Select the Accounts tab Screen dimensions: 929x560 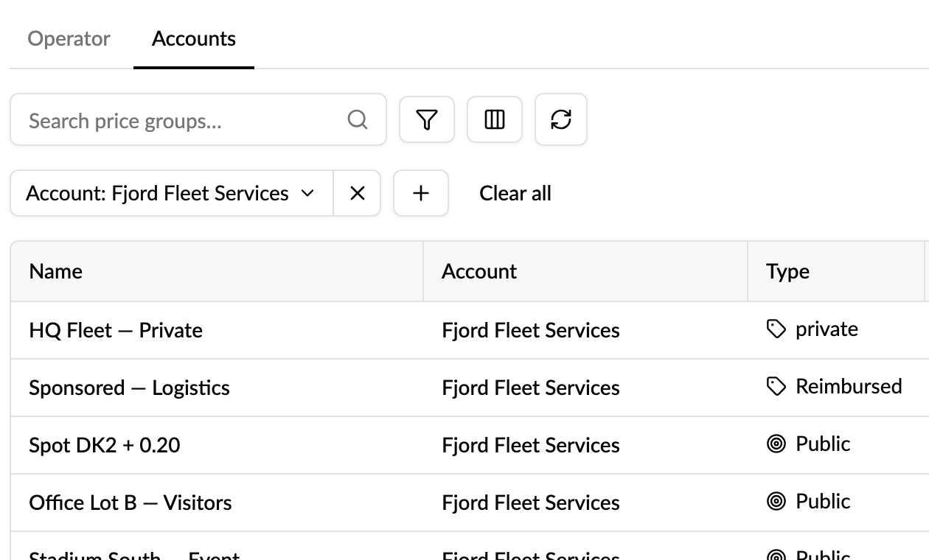coord(194,38)
